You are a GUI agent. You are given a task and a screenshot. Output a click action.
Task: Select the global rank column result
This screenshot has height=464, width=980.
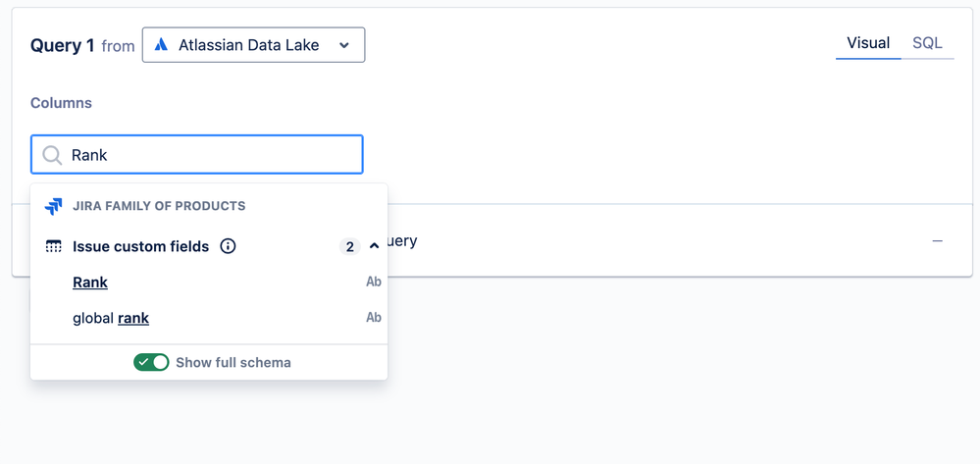111,318
